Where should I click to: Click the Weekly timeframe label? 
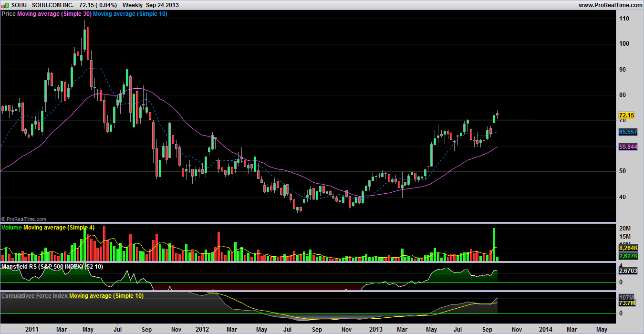point(133,5)
